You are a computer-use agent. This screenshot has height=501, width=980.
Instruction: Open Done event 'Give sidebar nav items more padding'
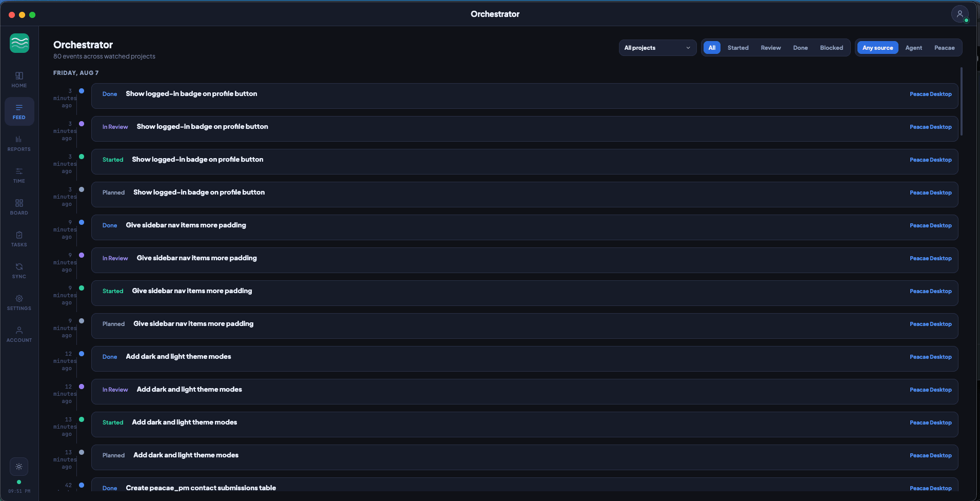pos(525,227)
